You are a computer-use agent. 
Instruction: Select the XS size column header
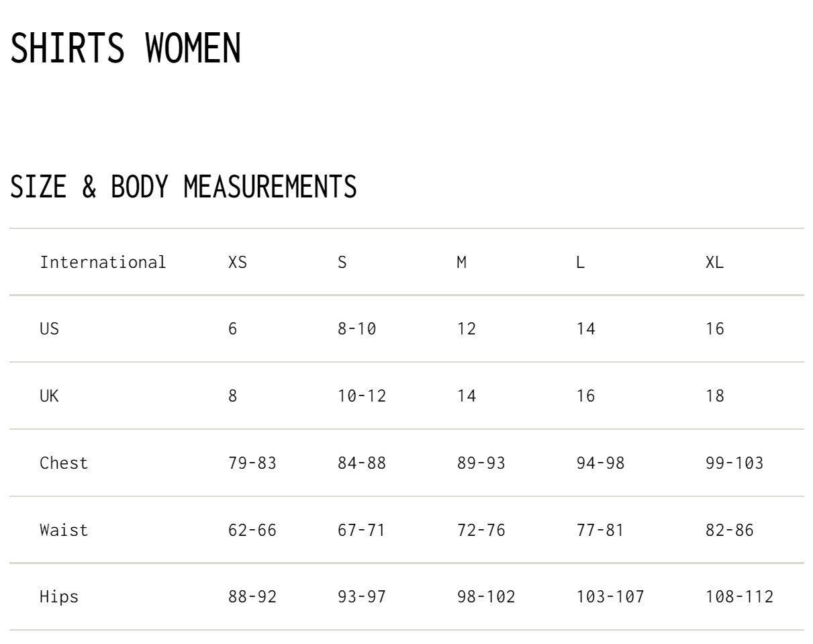(238, 262)
